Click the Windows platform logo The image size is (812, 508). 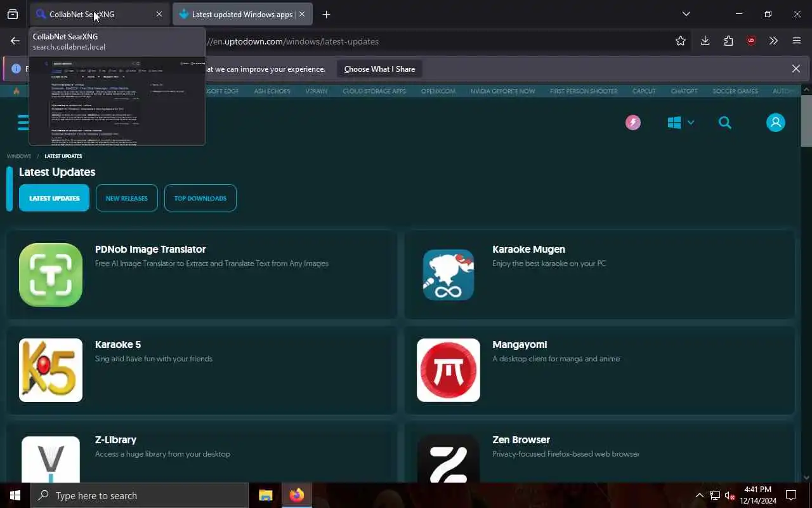pyautogui.click(x=674, y=123)
